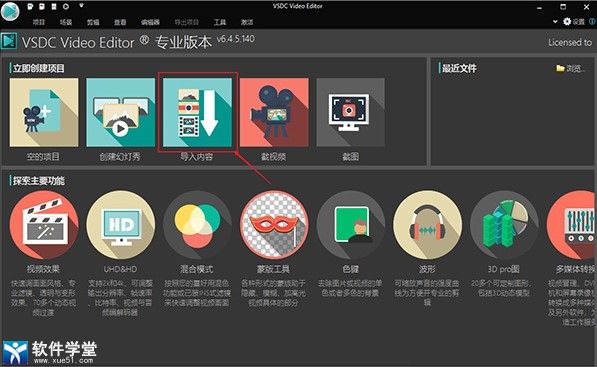Viewport: 597px width, 367px height.
Task: Click the Save project quick-access icon
Action: (54, 6)
